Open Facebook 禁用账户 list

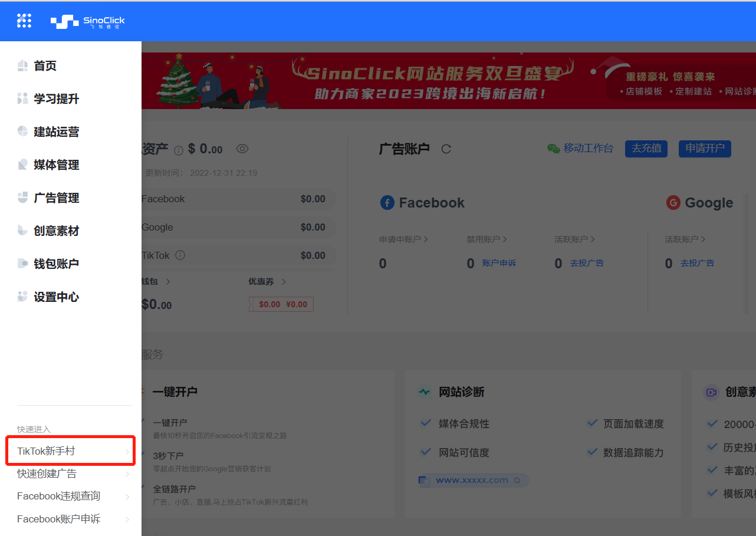[487, 239]
